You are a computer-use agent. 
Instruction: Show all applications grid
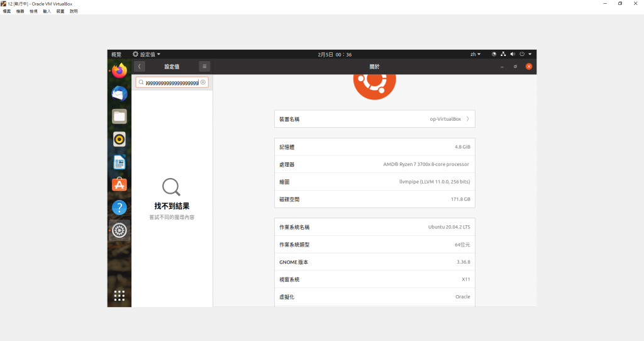(119, 296)
